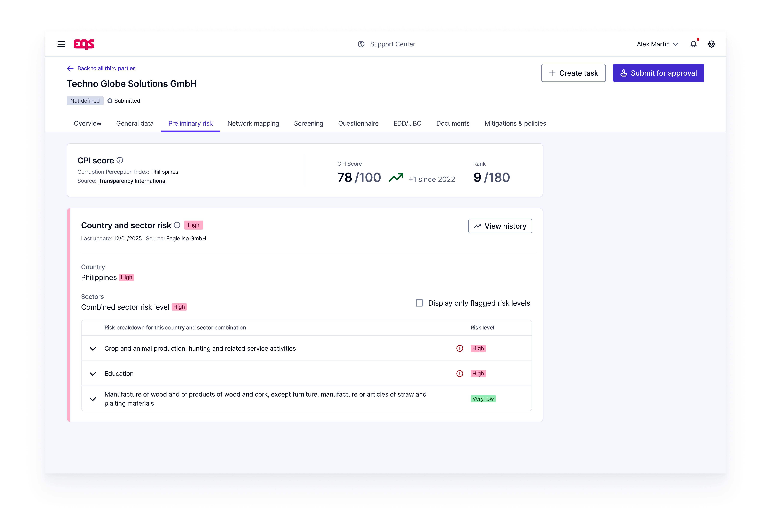Click the Risk level column header
Viewport: 771px width, 532px height.
pyautogui.click(x=482, y=328)
